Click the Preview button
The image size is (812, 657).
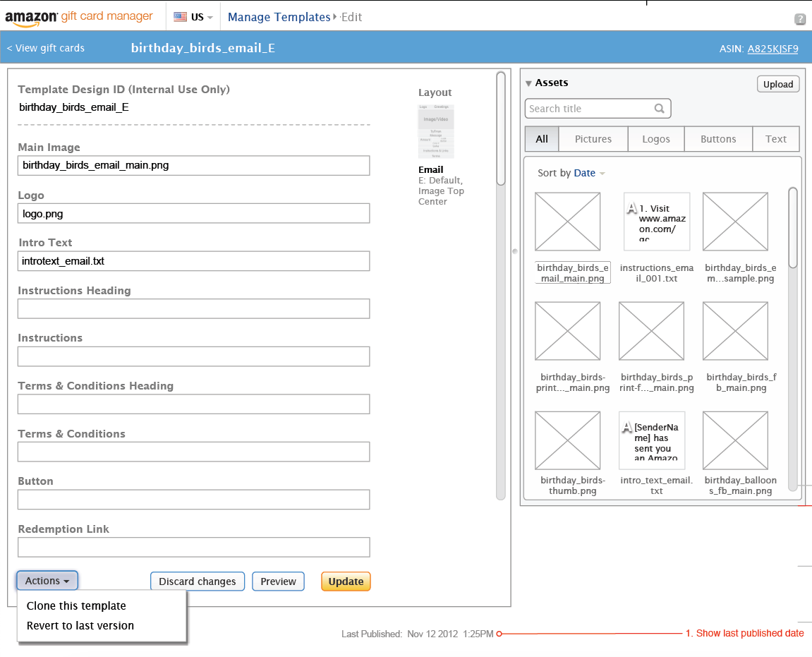point(278,581)
